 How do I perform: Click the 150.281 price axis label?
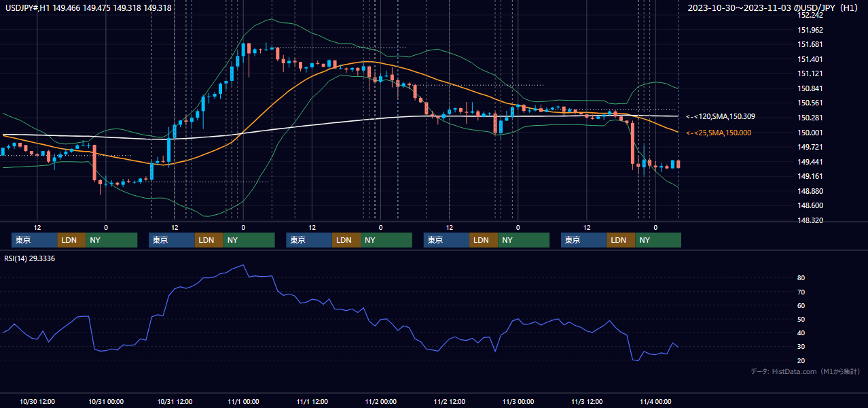pos(810,118)
